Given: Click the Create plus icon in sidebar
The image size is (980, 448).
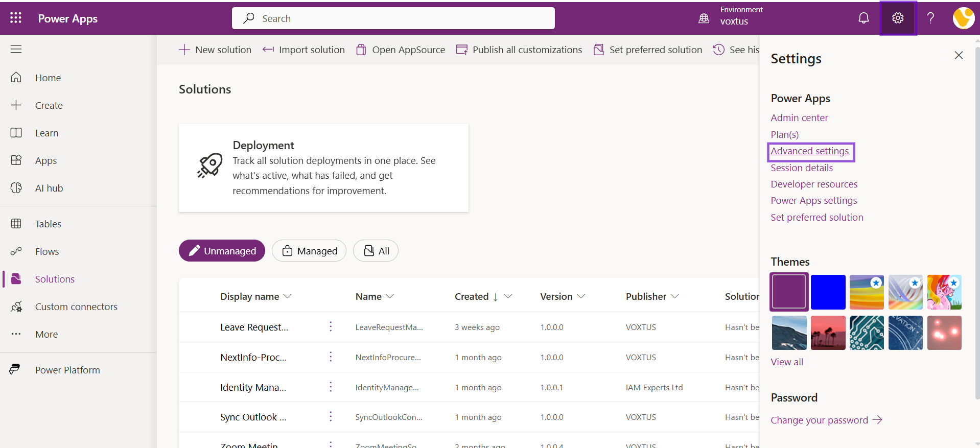Looking at the screenshot, I should [16, 105].
